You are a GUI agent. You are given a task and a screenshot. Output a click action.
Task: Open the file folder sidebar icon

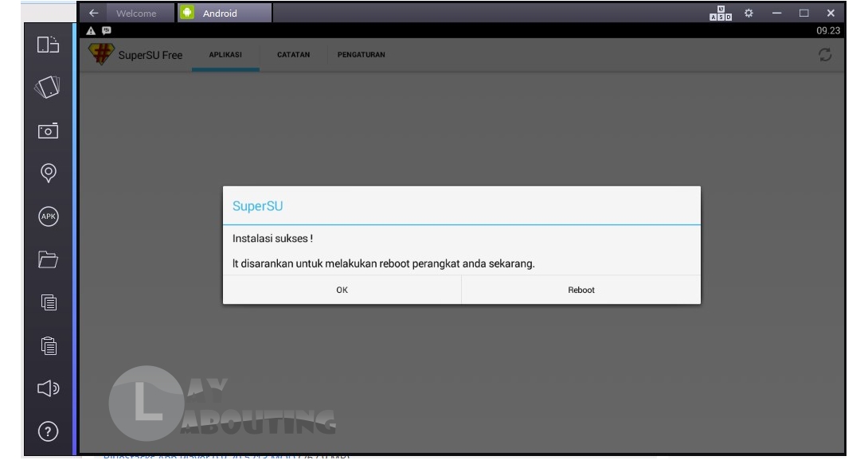click(48, 259)
